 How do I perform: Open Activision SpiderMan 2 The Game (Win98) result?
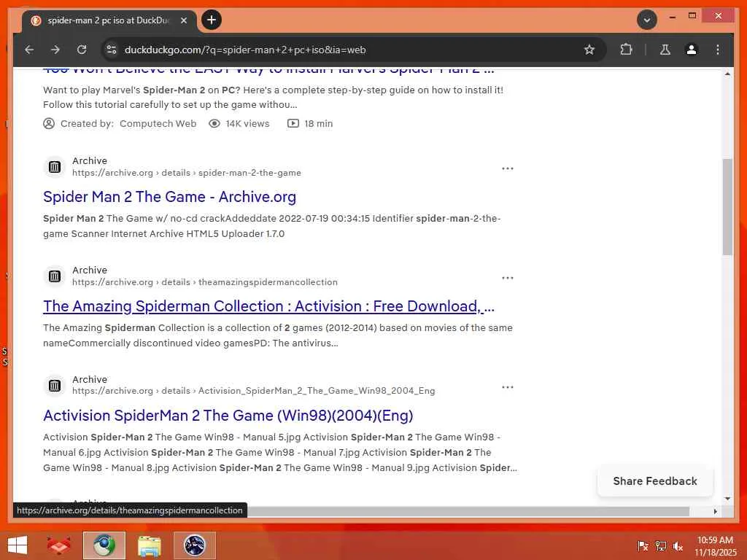[228, 416]
